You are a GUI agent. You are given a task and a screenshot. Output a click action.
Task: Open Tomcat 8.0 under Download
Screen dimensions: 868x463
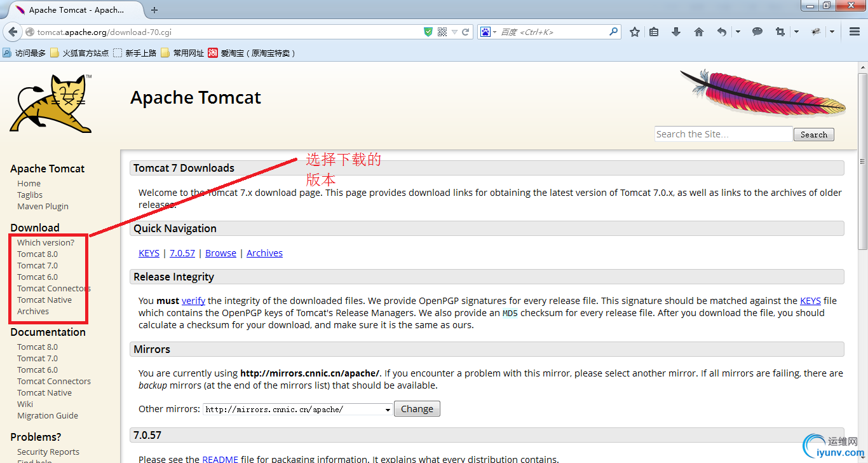point(37,254)
